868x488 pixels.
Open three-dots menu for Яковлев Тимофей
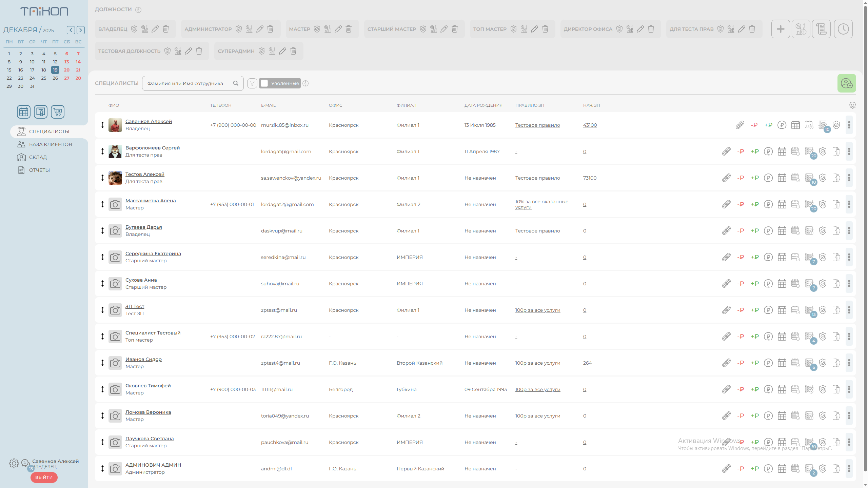(x=849, y=389)
